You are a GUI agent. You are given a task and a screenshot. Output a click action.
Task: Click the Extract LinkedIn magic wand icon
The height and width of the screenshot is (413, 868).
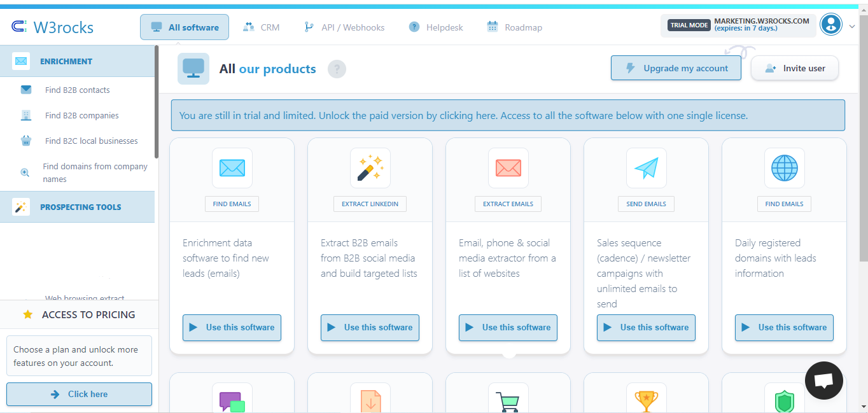(x=370, y=167)
